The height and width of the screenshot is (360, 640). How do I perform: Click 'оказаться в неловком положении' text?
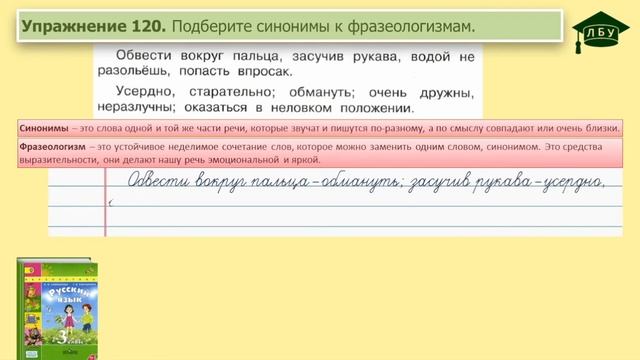point(299,108)
